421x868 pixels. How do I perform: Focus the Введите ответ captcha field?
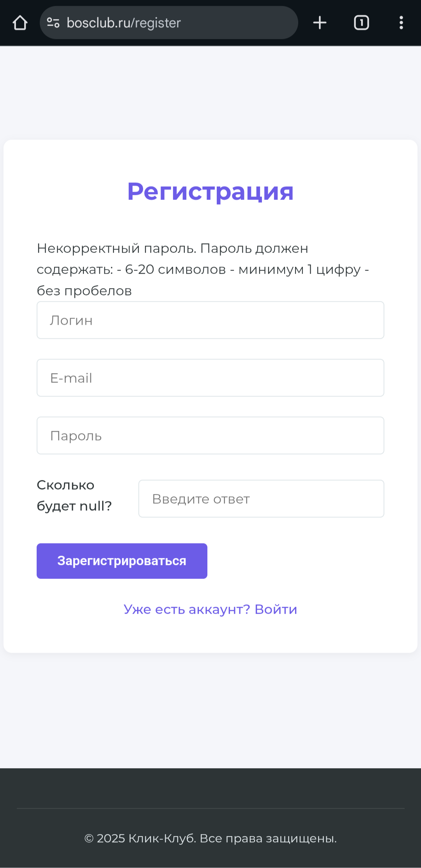point(261,499)
